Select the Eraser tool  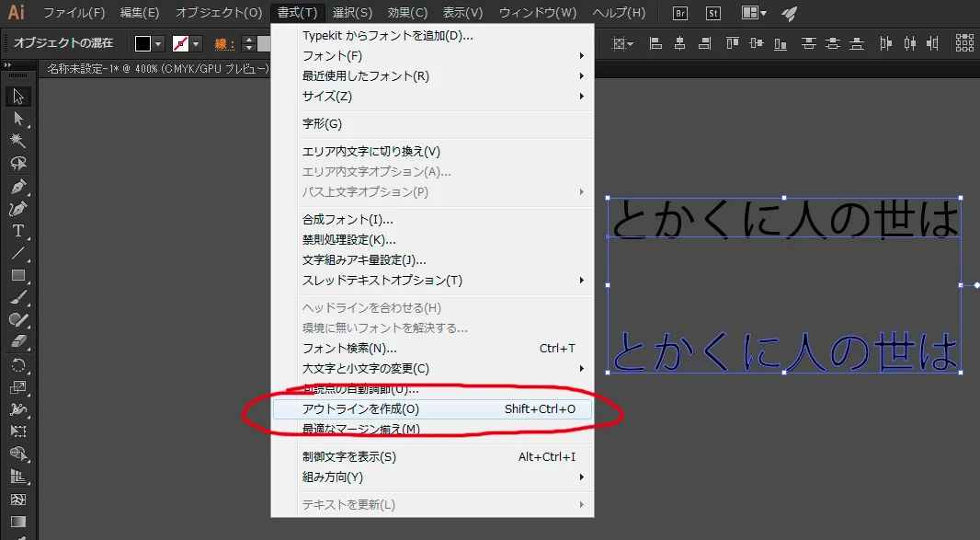[18, 341]
